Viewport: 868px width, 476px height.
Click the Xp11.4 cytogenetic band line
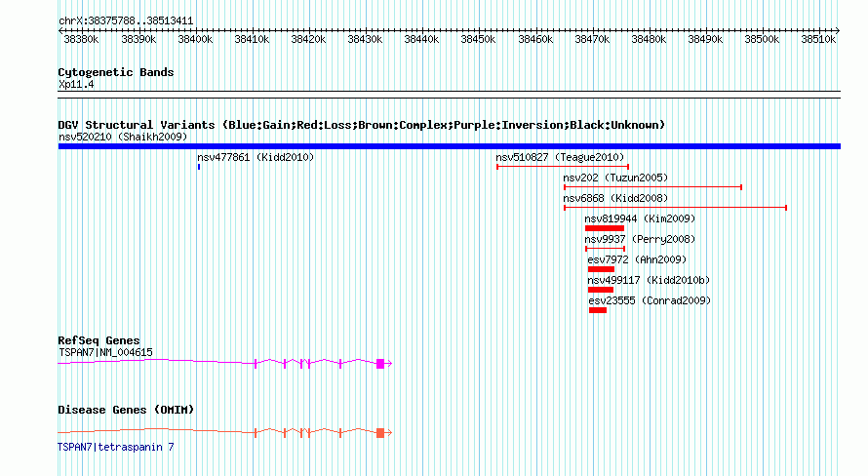point(449,95)
